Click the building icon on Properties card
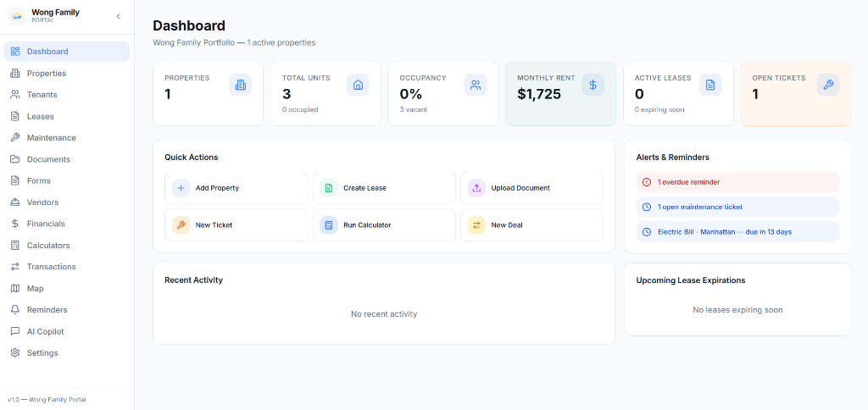The height and width of the screenshot is (410, 868). click(x=240, y=85)
